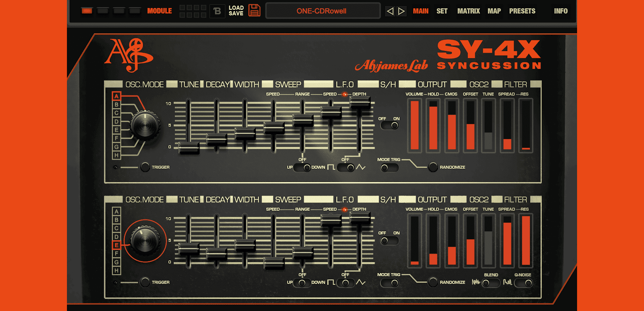Screen dimensions: 644x311
Task: Click the MODULE label
Action: tap(159, 11)
